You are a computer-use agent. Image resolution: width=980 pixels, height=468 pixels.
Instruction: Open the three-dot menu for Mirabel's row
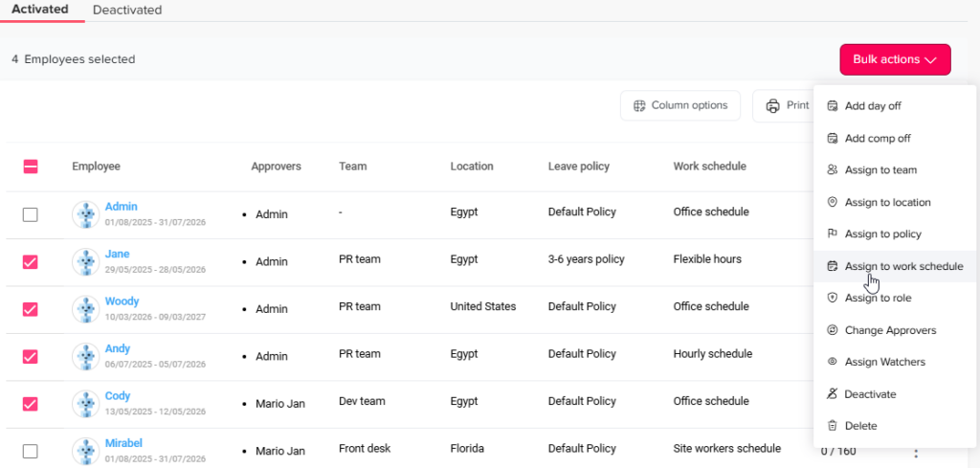916,454
